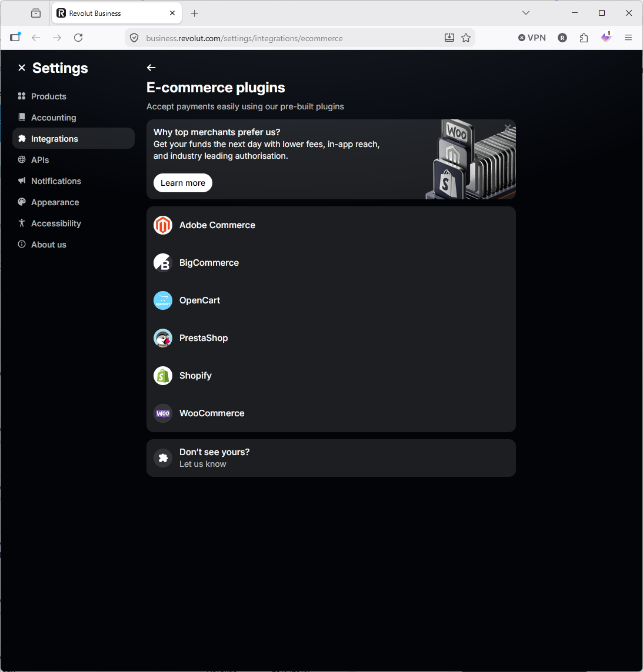643x672 pixels.
Task: Open the PrestaShop plugin
Action: (x=331, y=338)
